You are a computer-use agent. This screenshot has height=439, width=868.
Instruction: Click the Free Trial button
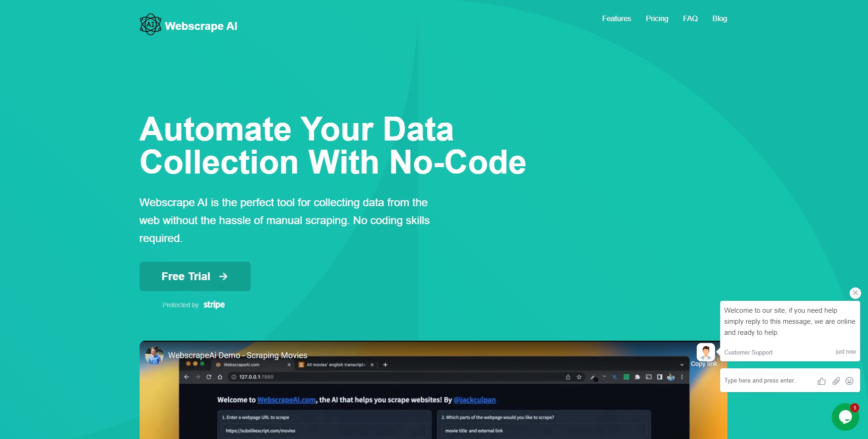click(195, 276)
